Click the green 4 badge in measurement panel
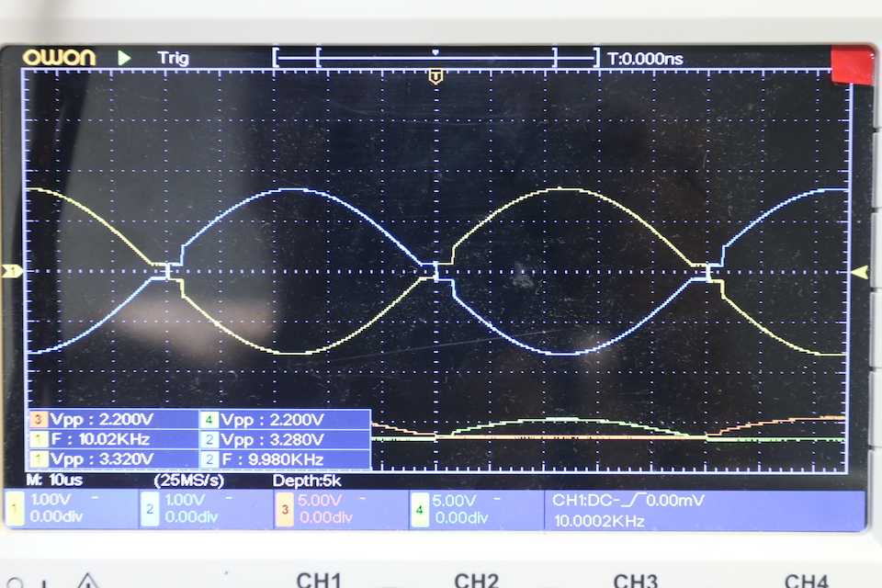The image size is (882, 588). pos(209,420)
